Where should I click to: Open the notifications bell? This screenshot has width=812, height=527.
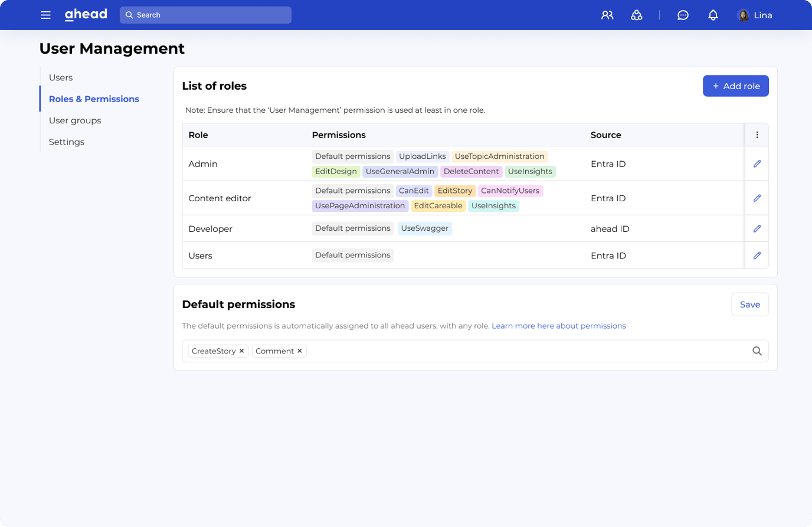point(713,15)
